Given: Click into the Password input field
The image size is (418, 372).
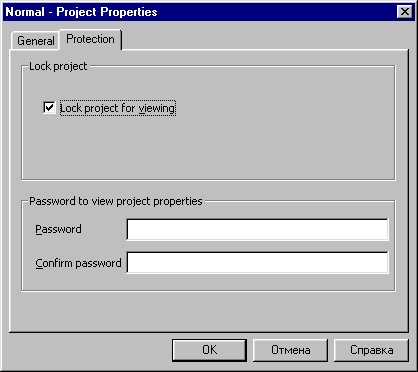Looking at the screenshot, I should click(x=257, y=229).
